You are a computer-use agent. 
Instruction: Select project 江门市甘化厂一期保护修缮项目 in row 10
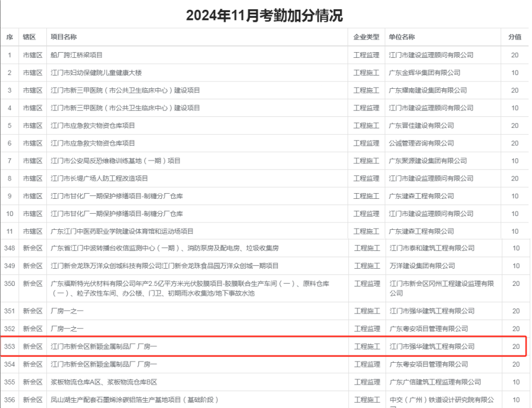coord(117,214)
